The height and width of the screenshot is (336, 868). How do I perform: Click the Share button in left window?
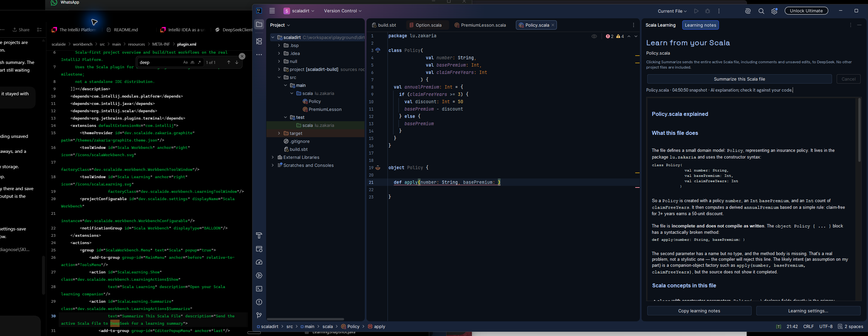click(x=21, y=30)
